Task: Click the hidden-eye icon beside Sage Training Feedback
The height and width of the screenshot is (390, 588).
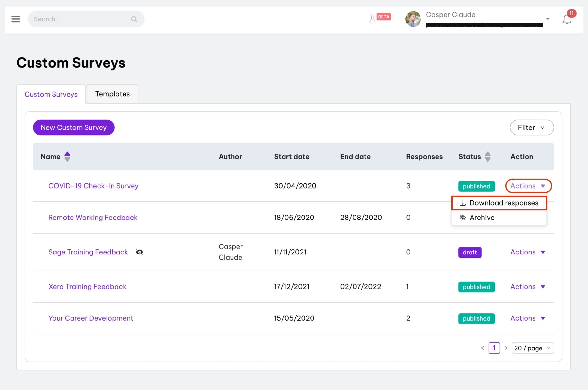Action: [x=139, y=252]
